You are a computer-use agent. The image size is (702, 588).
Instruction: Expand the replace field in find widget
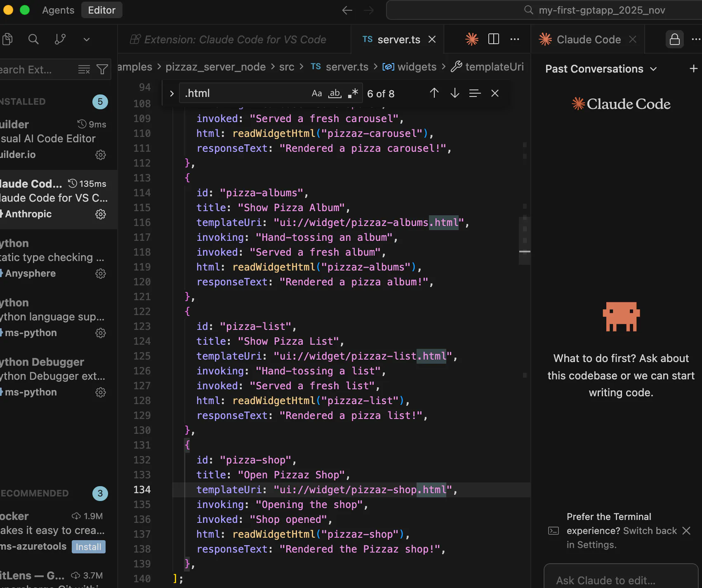[x=172, y=94]
